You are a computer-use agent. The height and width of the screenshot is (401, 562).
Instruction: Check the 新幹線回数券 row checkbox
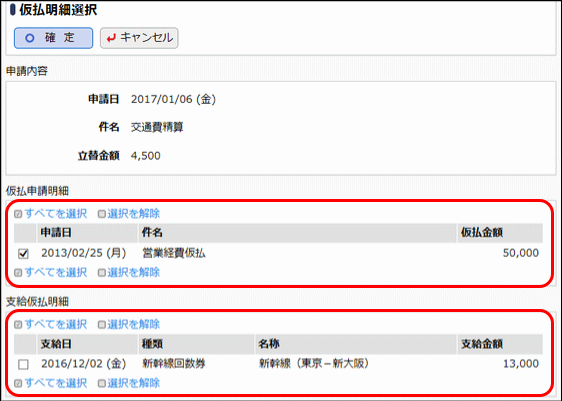point(23,364)
